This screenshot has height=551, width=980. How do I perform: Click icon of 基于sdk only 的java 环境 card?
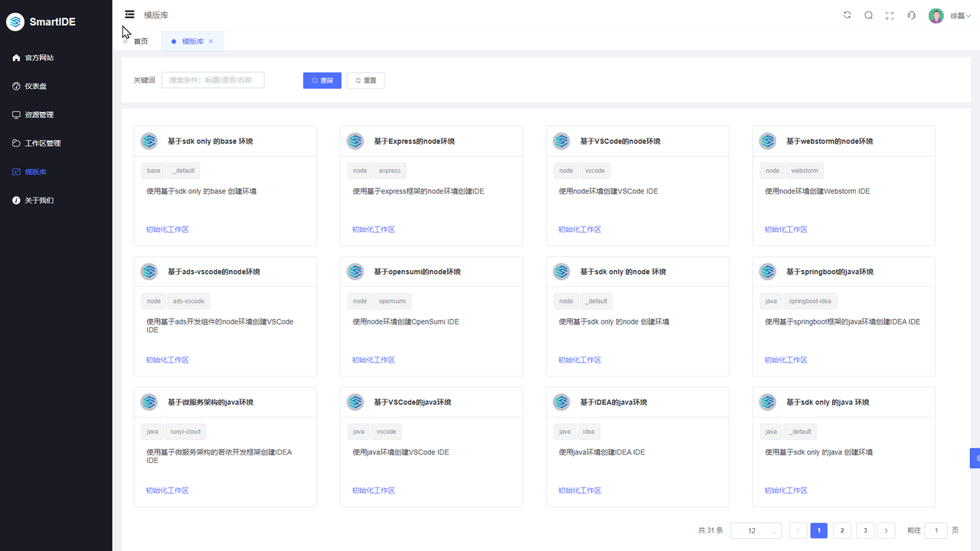coord(768,402)
